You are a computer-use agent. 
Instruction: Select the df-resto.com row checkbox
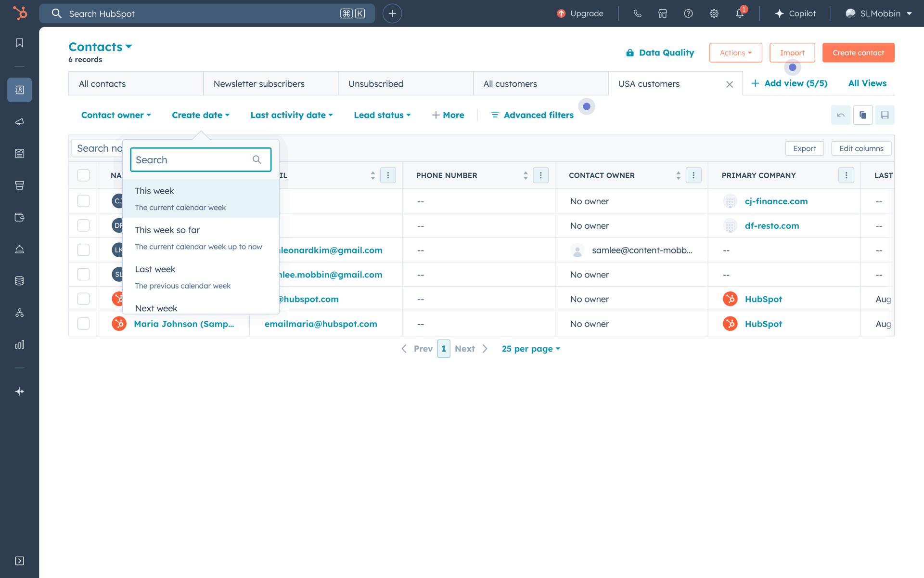click(83, 225)
